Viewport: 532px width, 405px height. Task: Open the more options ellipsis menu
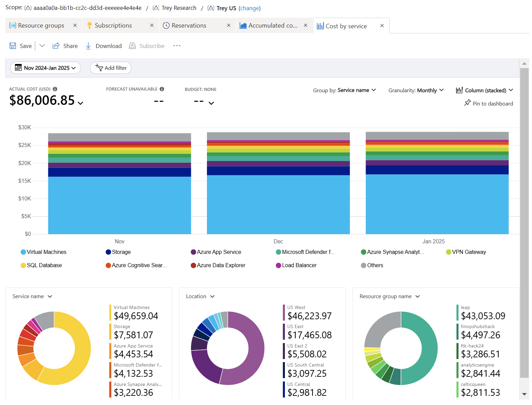177,46
